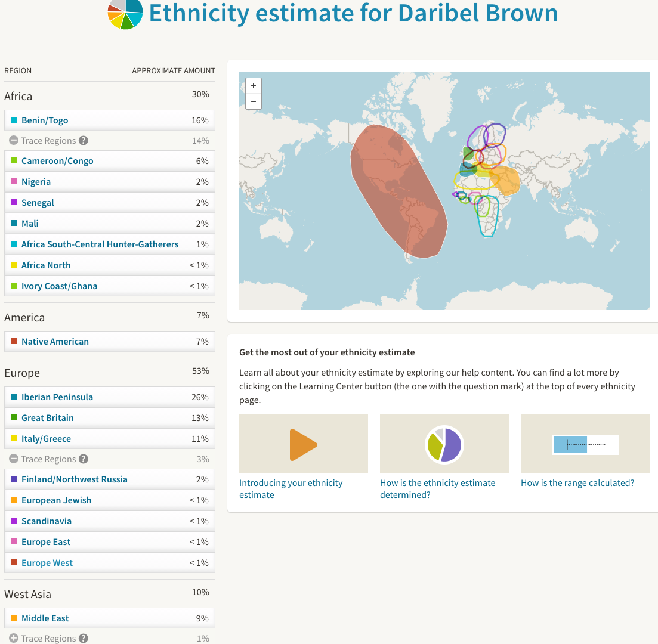Click the Great Britain green color swatch

(14, 418)
